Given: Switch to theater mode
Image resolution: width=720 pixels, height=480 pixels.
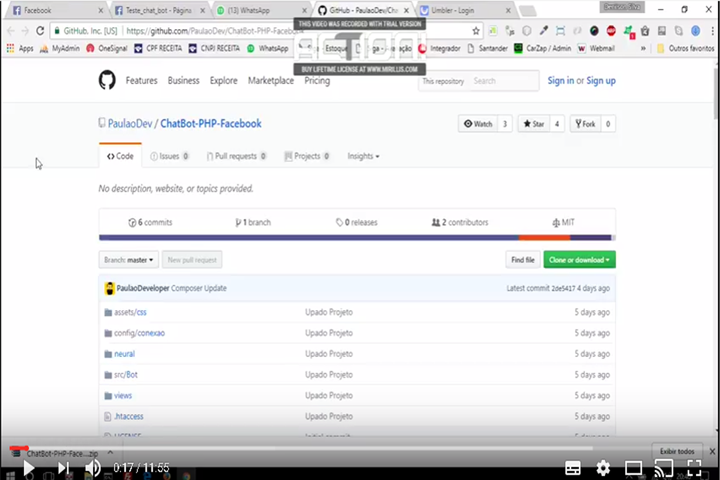Looking at the screenshot, I should pos(633,468).
